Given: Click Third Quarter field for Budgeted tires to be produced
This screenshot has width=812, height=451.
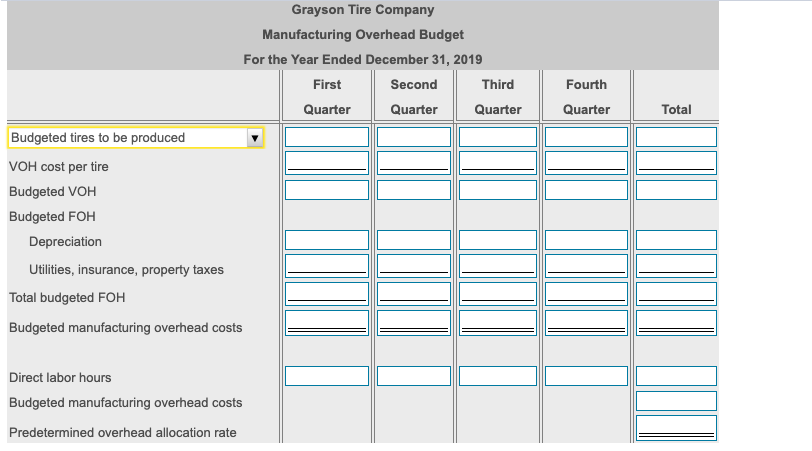Looking at the screenshot, I should tap(498, 137).
